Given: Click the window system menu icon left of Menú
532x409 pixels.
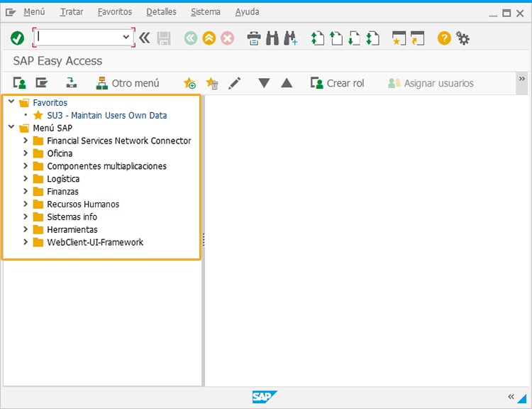Looking at the screenshot, I should coord(11,13).
